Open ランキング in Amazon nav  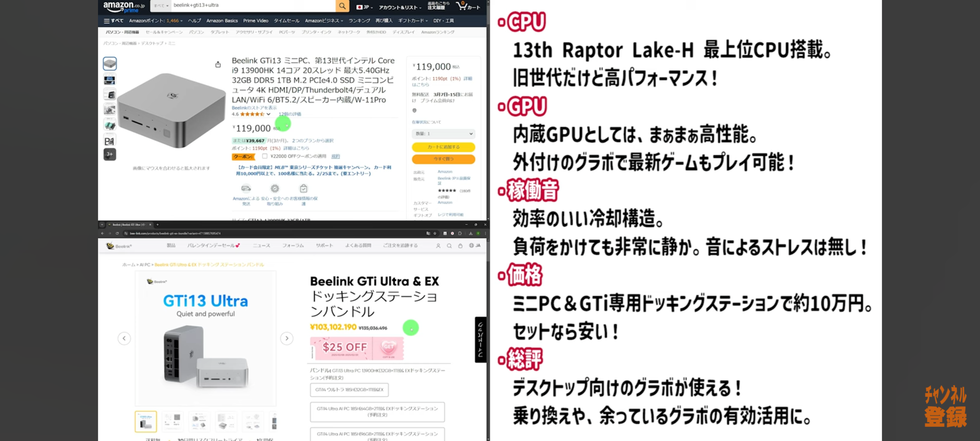click(x=359, y=21)
